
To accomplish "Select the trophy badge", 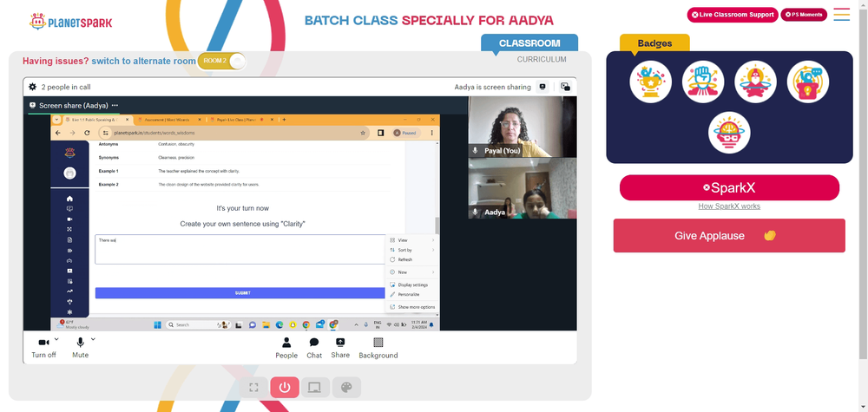I will click(x=650, y=82).
